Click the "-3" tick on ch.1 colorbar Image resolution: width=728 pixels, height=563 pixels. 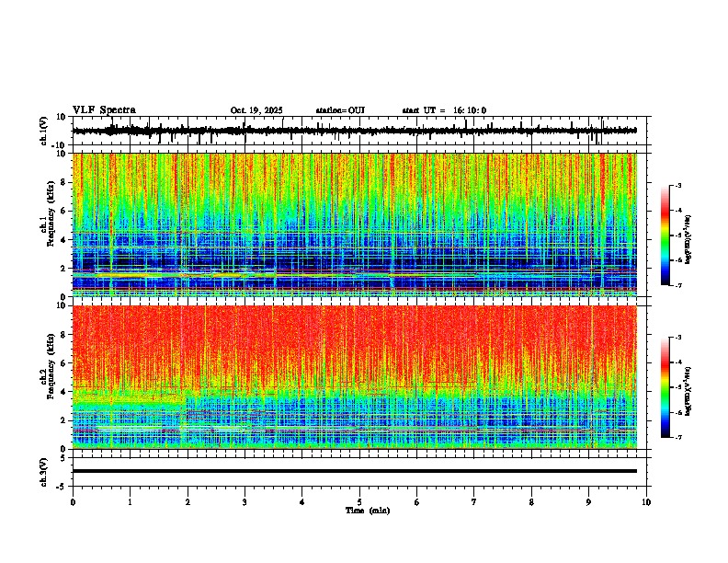(x=677, y=186)
